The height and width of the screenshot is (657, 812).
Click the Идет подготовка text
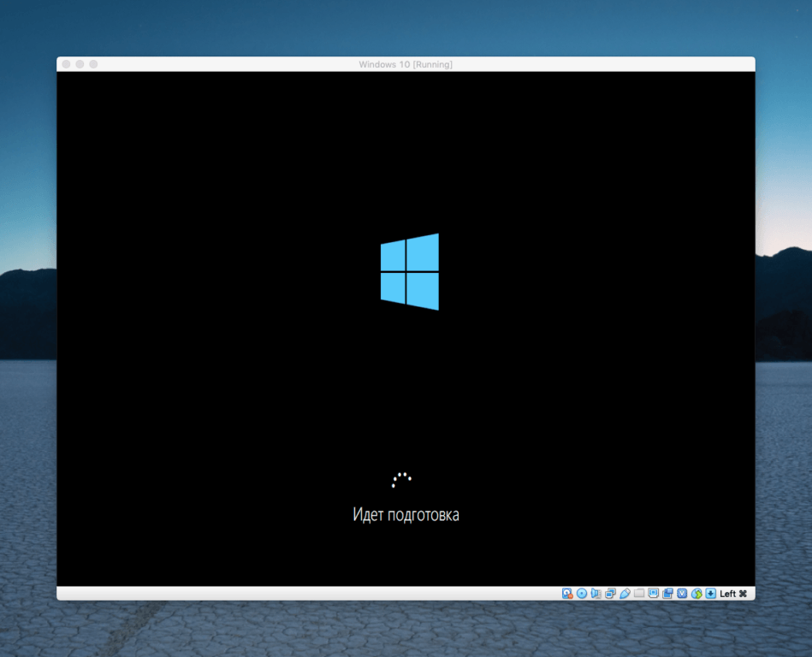coord(406,515)
